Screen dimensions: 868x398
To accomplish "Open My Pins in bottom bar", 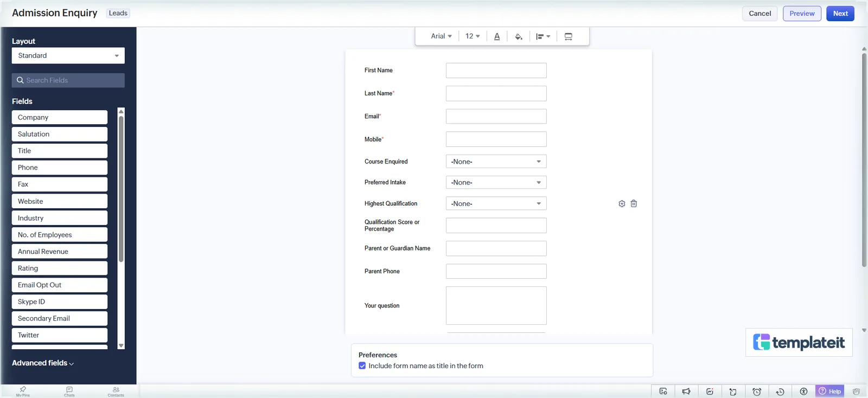I will [23, 391].
